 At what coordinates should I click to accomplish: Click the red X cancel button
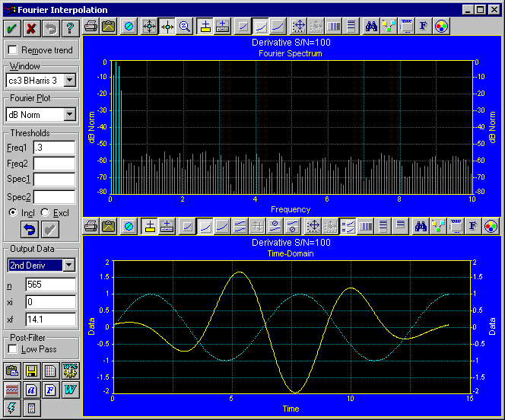click(x=31, y=28)
